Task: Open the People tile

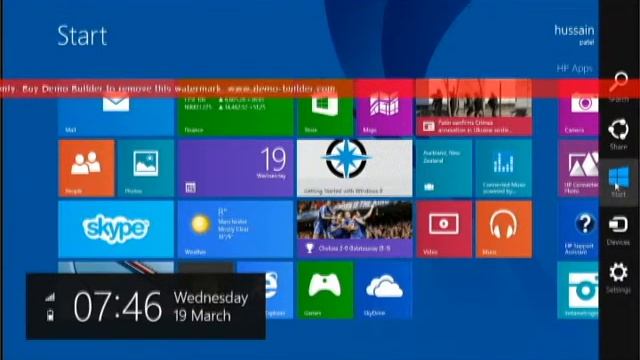Action: pyautogui.click(x=86, y=168)
